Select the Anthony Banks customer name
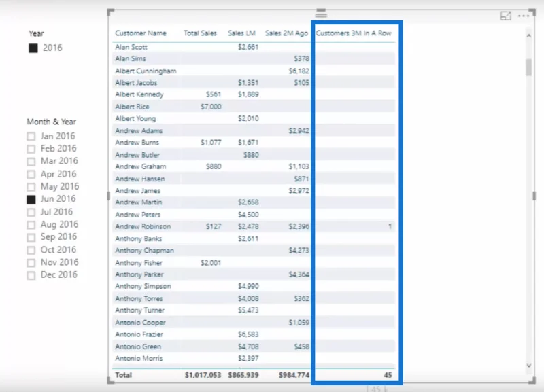The image size is (544, 392). tap(139, 238)
